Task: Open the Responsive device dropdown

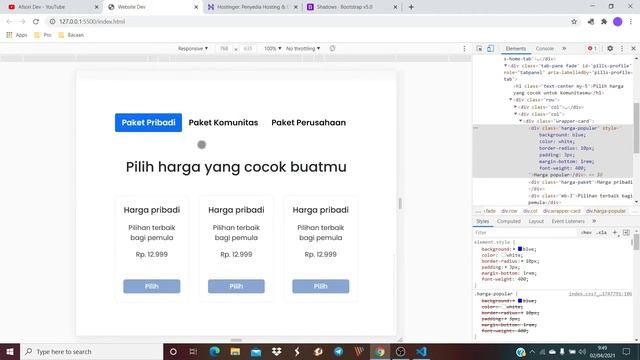Action: point(193,49)
